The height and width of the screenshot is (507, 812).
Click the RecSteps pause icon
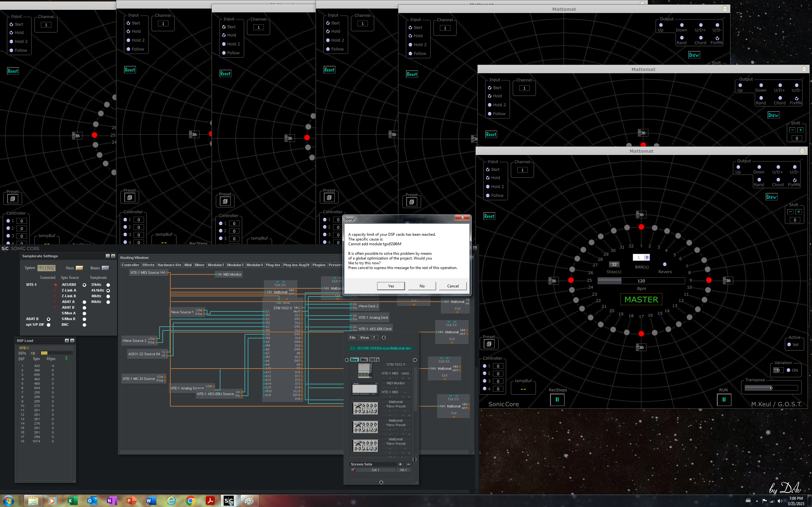[x=557, y=399]
